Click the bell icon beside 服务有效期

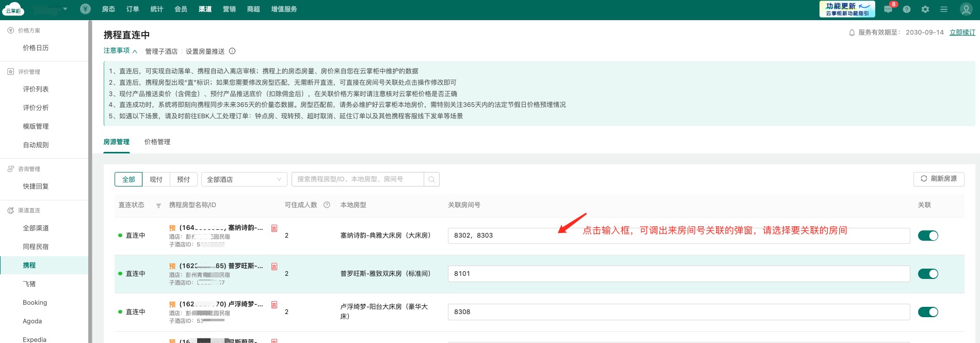pos(852,33)
